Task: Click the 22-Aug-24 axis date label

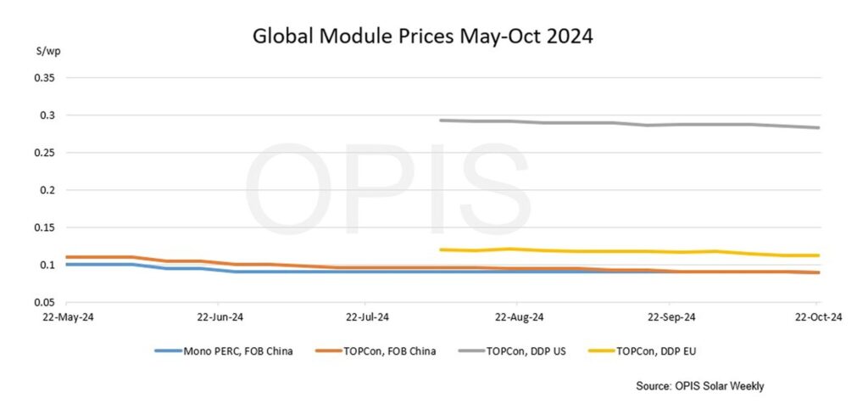Action: point(519,317)
